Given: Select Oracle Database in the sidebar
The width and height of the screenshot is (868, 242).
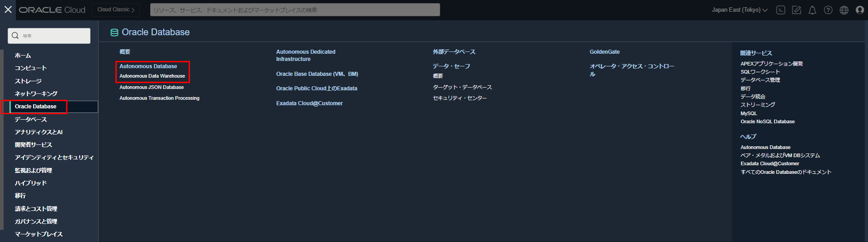Looking at the screenshot, I should 36,107.
